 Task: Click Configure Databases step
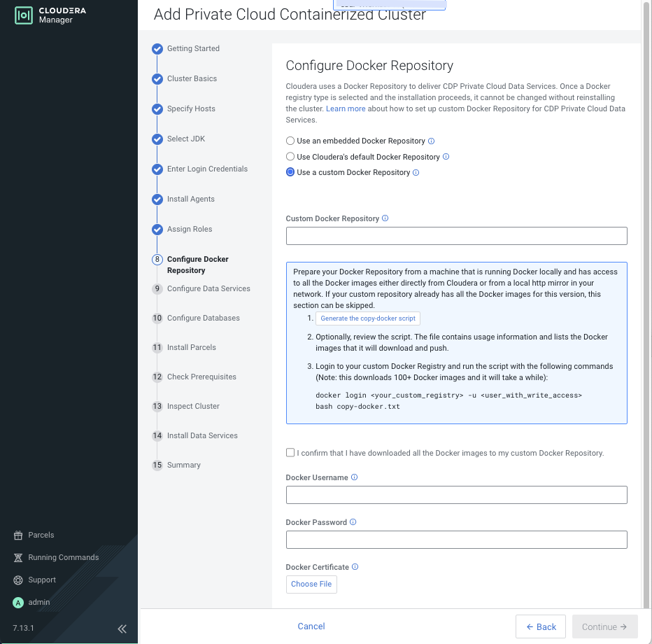[203, 318]
